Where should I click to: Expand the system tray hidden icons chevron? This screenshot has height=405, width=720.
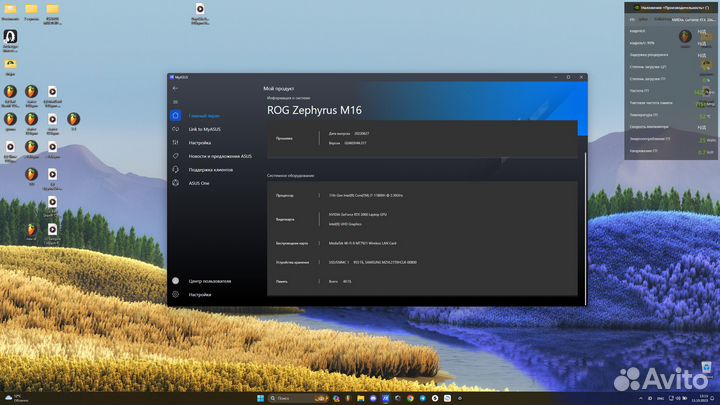pos(641,398)
